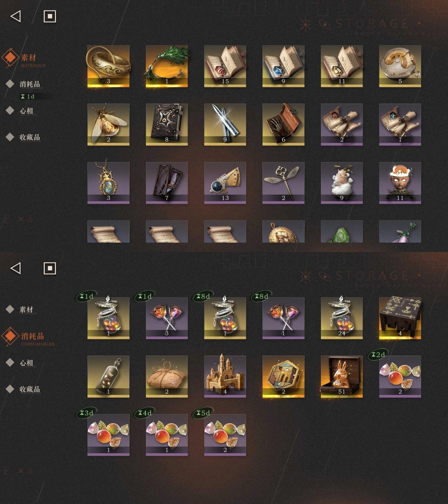
Task: Select the wooden rune table item
Action: click(x=400, y=318)
